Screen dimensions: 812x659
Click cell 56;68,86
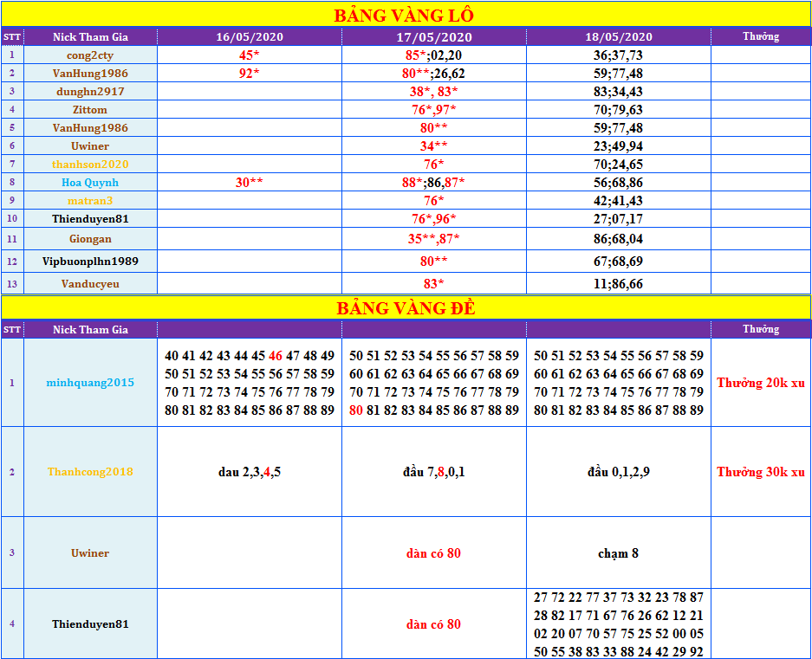click(619, 182)
